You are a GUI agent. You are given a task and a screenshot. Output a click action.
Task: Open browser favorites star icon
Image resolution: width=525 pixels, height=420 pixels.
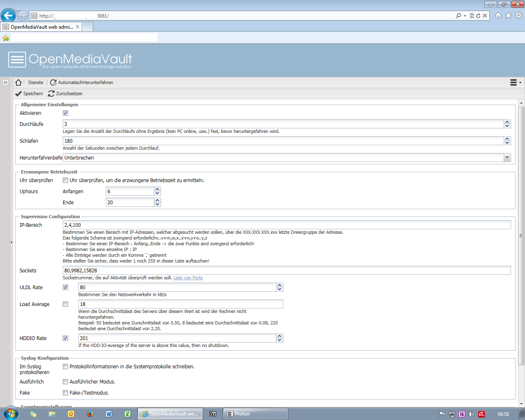508,16
